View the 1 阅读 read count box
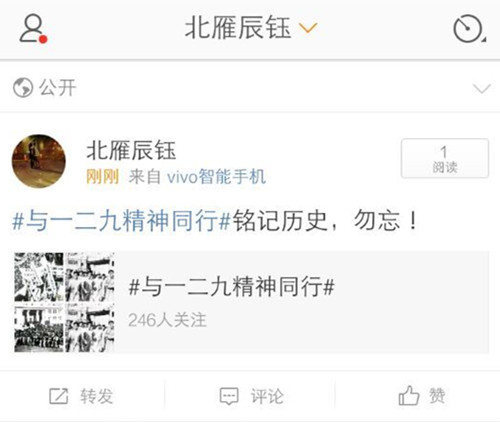 (x=445, y=158)
